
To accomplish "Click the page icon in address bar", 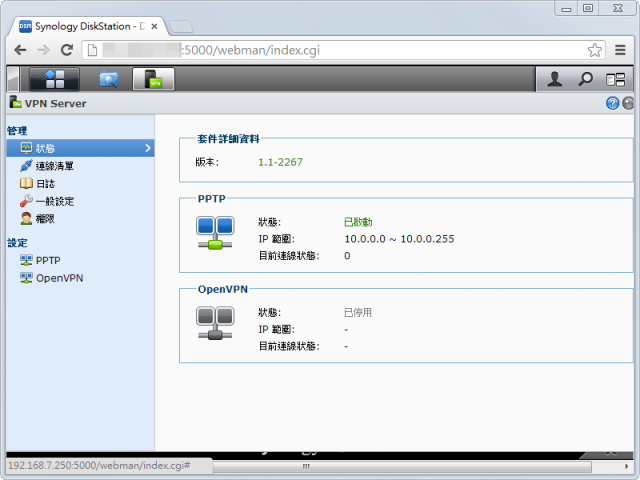I will tap(93, 50).
